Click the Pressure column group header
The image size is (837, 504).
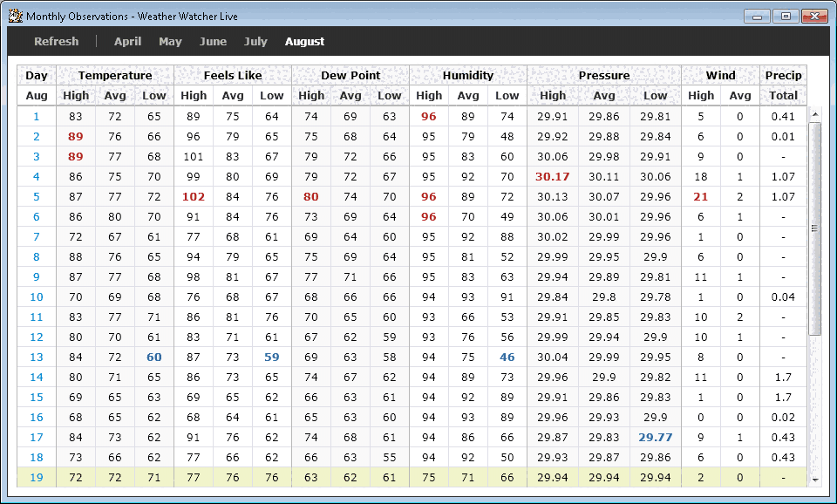click(603, 75)
